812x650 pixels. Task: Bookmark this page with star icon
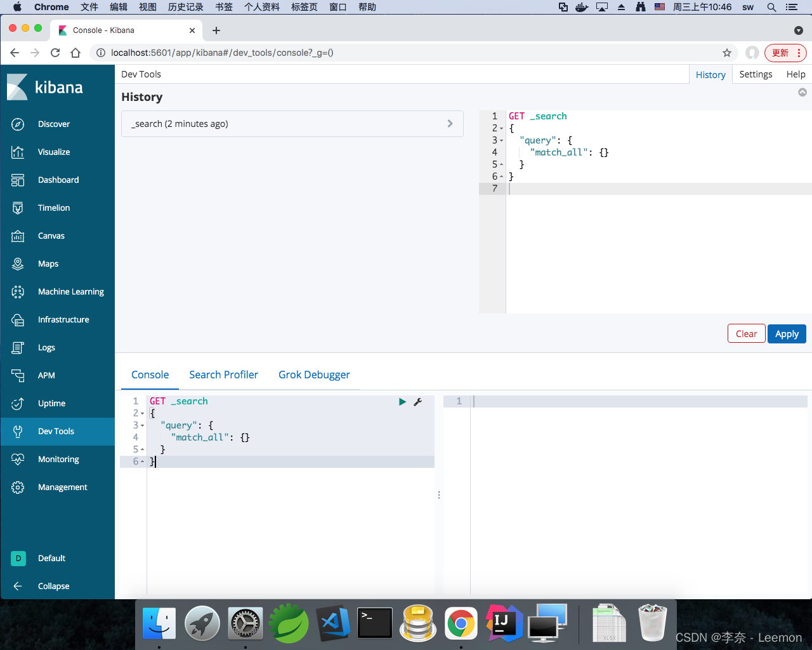point(727,53)
